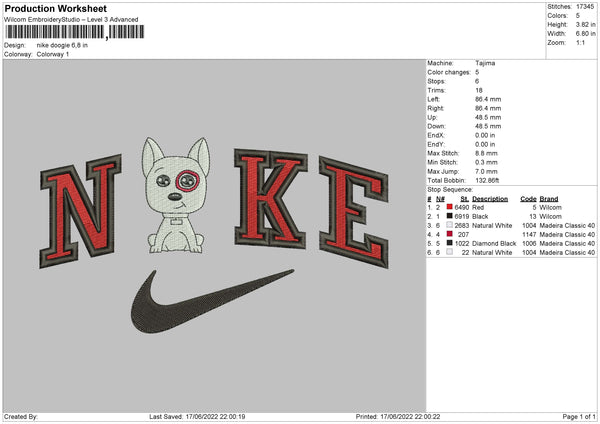Click the red 207 thread swatch
This screenshot has height=424, width=600.
coord(450,234)
